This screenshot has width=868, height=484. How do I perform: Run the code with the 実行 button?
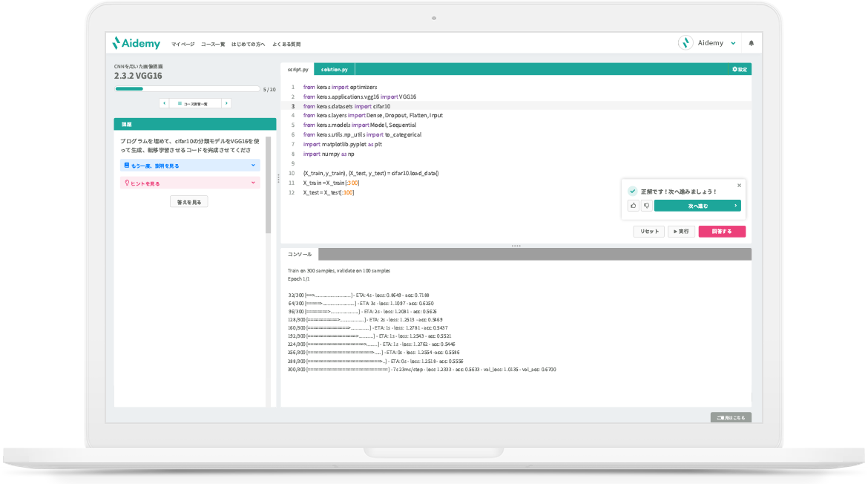coord(681,231)
